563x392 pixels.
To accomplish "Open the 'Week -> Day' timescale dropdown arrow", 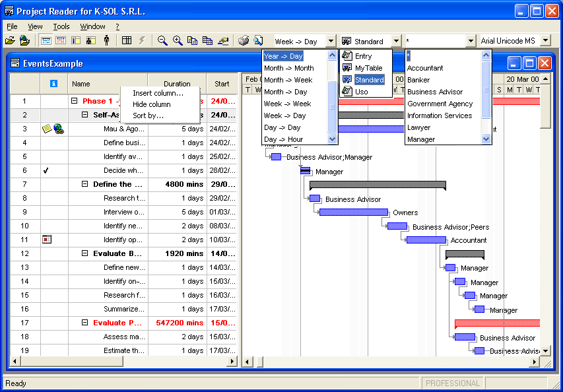I will click(x=331, y=41).
